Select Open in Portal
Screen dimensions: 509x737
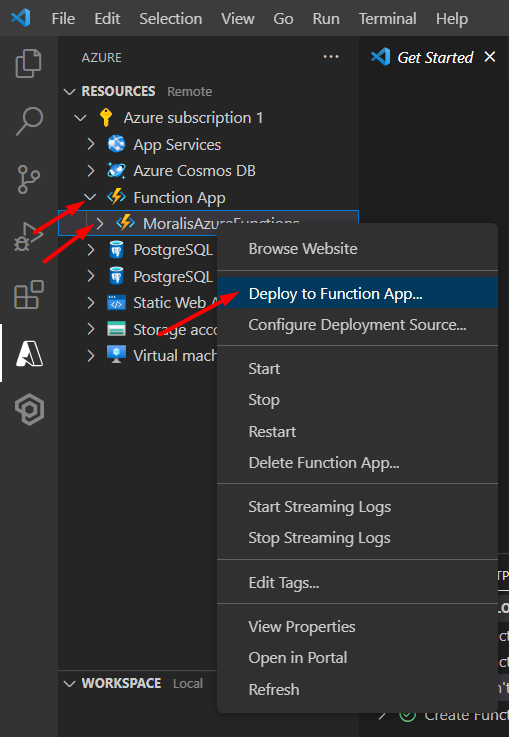(x=357, y=658)
